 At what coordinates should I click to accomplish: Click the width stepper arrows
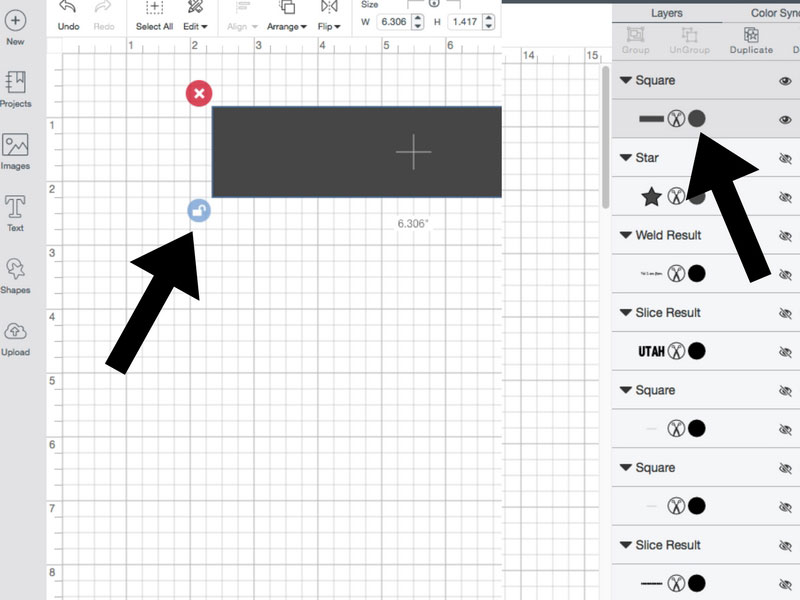pyautogui.click(x=418, y=22)
